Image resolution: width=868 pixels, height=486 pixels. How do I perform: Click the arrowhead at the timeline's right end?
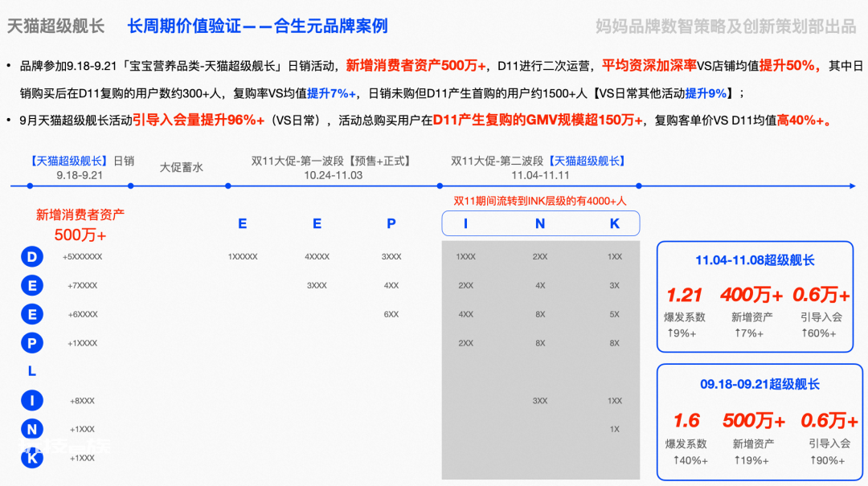[x=852, y=186]
